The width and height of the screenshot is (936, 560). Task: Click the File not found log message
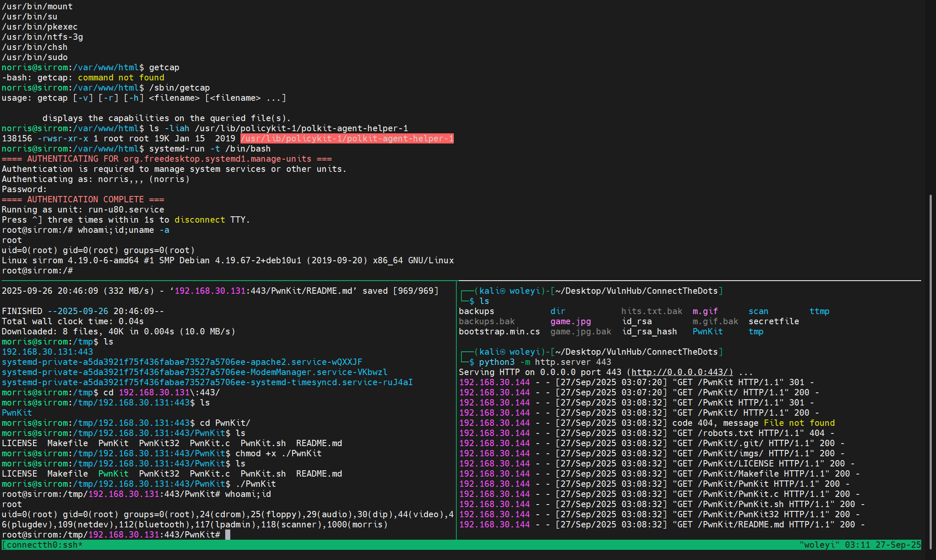click(799, 423)
